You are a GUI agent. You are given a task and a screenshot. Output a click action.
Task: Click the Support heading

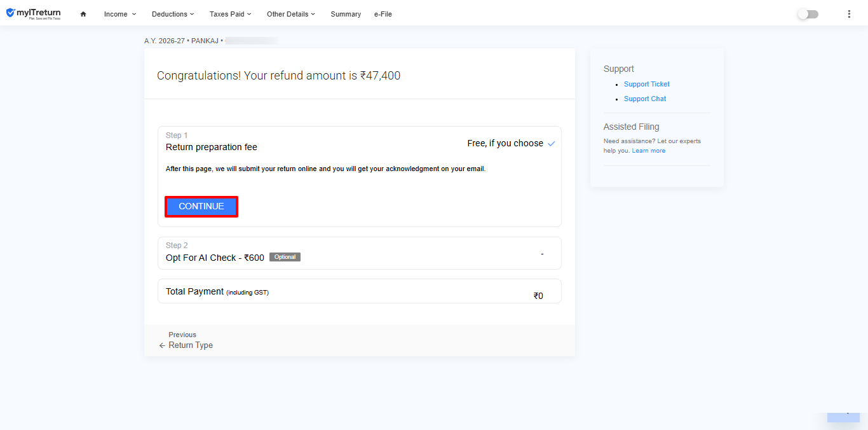[619, 69]
